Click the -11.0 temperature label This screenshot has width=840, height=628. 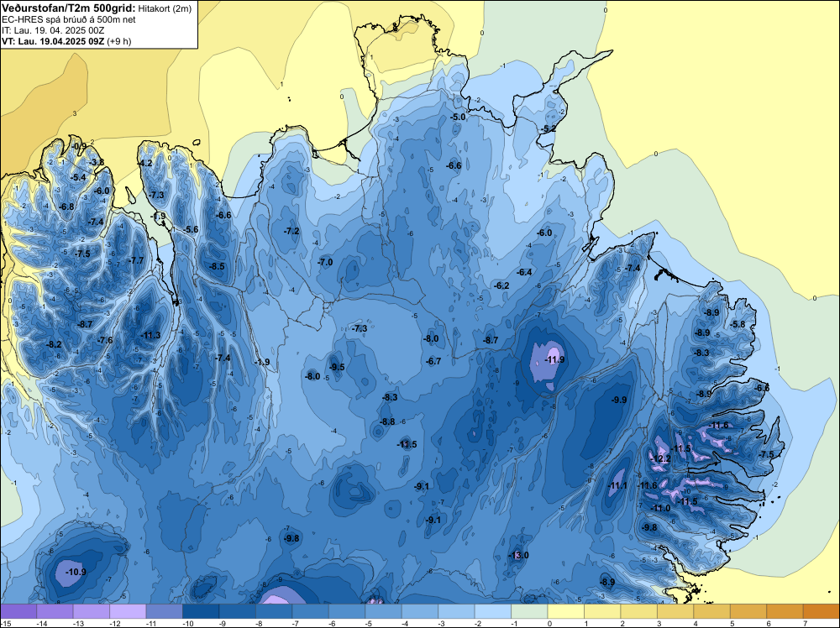[x=660, y=508]
